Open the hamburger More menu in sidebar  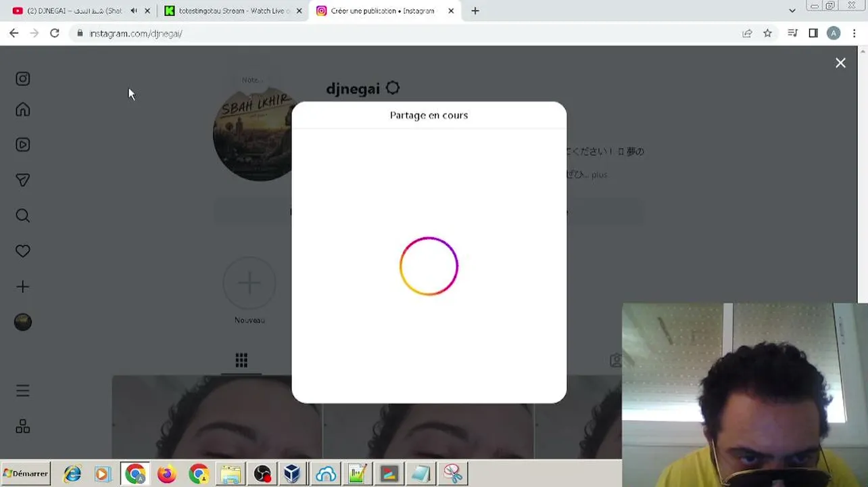[23, 391]
